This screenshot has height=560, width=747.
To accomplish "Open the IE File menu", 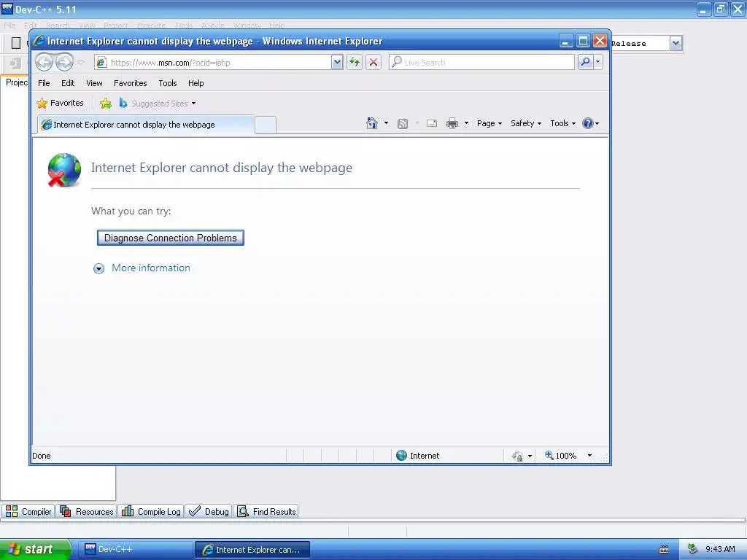I will 44,83.
